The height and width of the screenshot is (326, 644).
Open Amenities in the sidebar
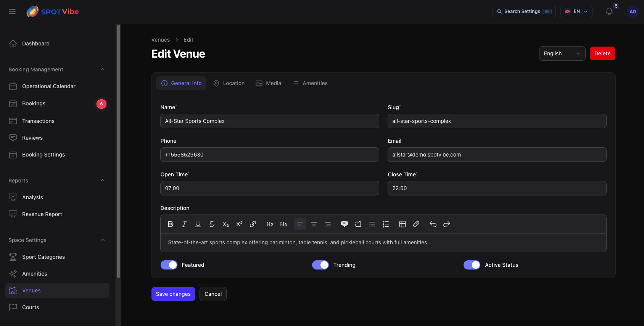tap(57, 274)
